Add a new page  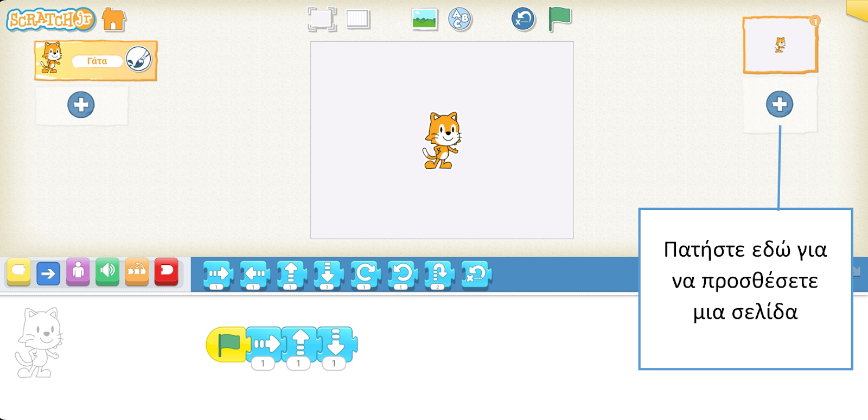click(780, 104)
